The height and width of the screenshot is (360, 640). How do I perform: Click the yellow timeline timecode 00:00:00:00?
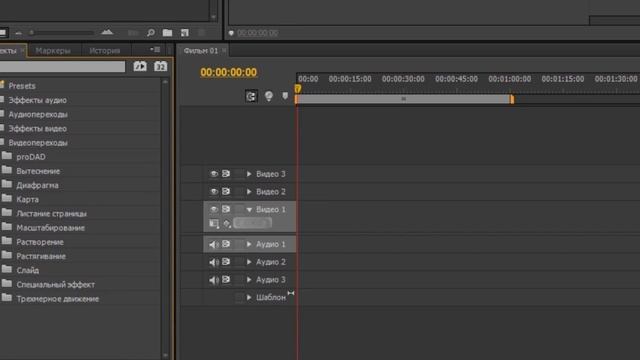229,72
